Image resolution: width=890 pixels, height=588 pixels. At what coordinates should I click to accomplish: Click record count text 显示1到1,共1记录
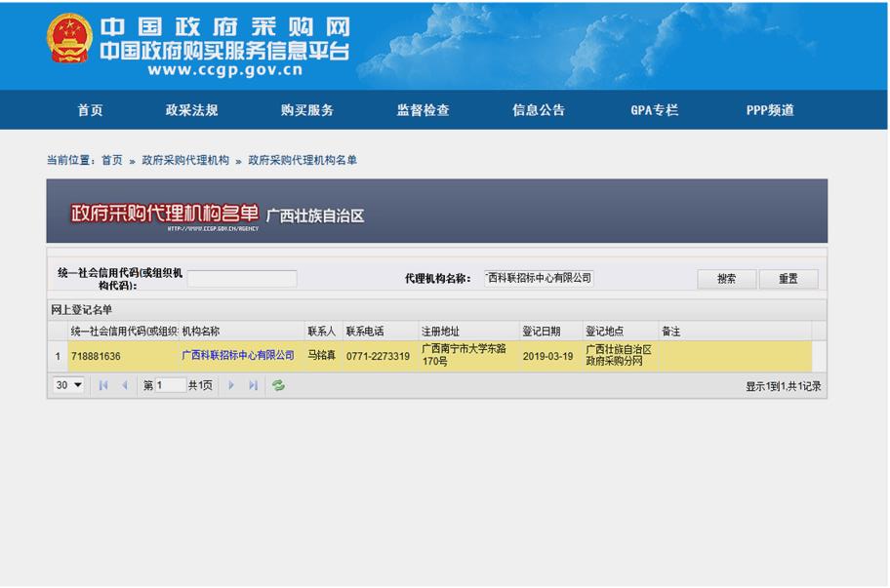784,387
